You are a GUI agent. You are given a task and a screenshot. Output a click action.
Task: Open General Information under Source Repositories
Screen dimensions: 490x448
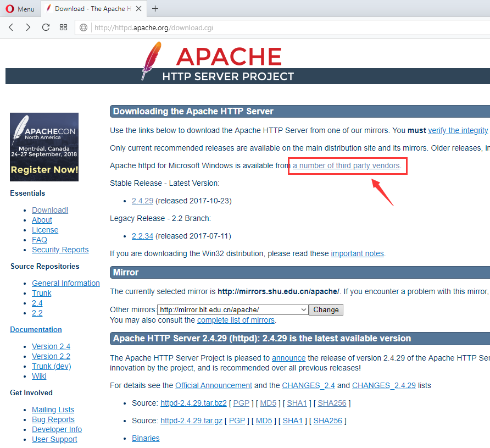coord(65,283)
